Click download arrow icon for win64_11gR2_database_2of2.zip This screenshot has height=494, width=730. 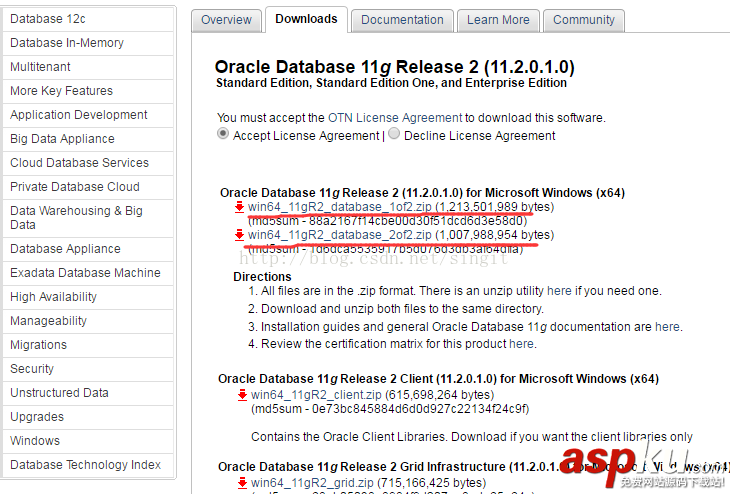pyautogui.click(x=239, y=235)
